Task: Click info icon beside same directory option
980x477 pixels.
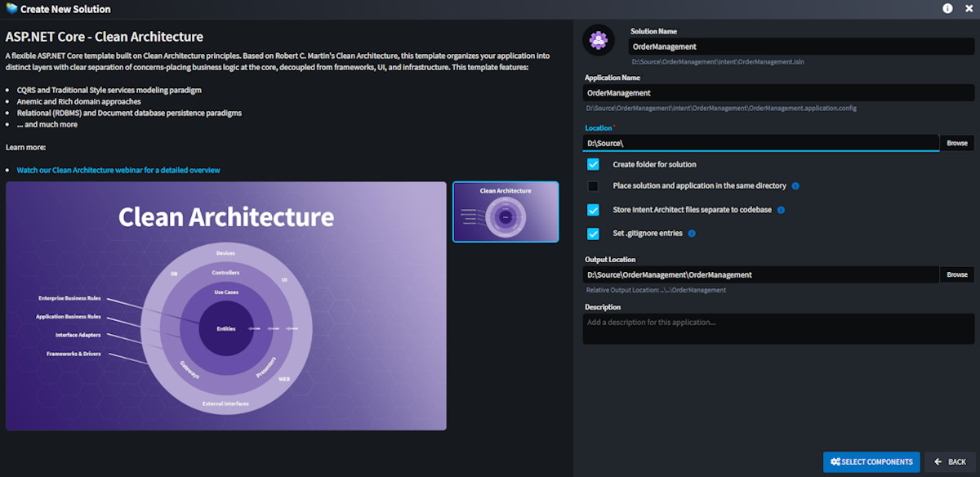Action: pyautogui.click(x=795, y=186)
